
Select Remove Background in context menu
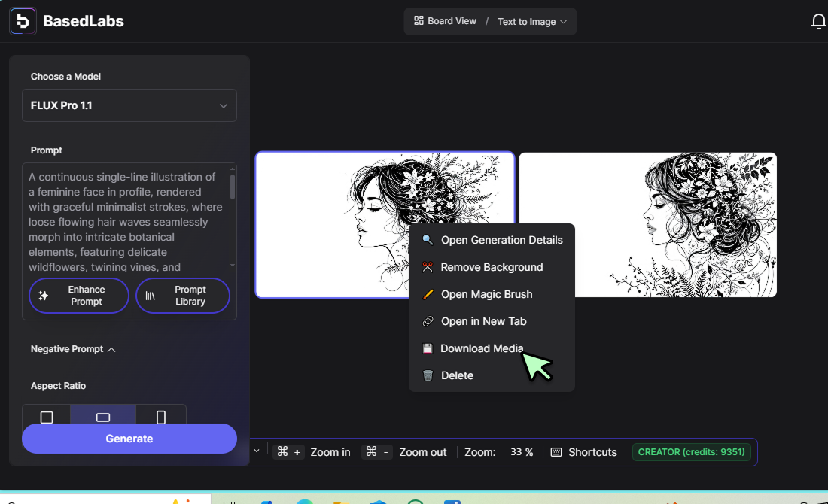click(x=492, y=267)
